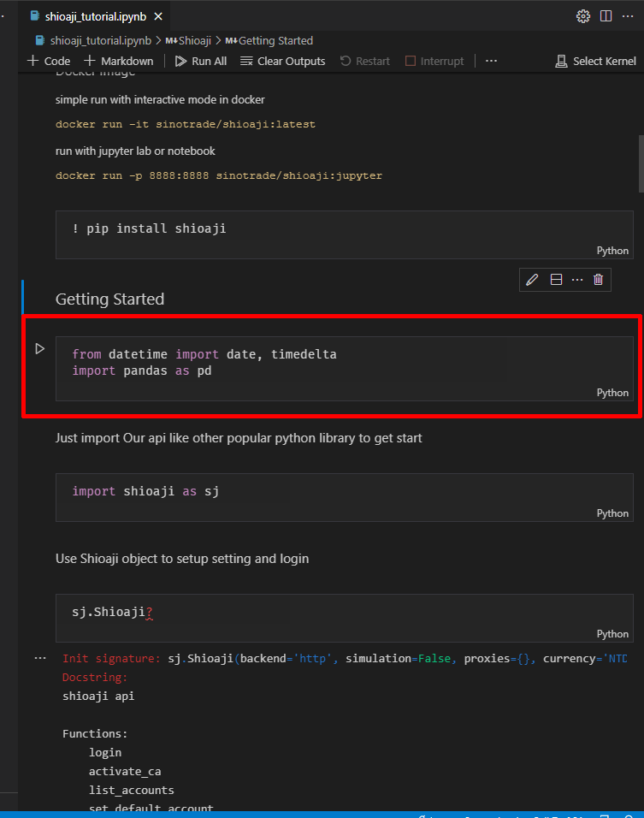Run All notebook cells
Image resolution: width=644 pixels, height=818 pixels.
pos(201,61)
